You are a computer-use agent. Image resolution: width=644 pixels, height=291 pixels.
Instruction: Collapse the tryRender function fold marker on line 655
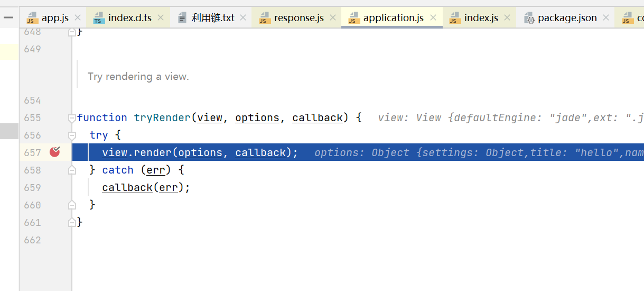(x=72, y=117)
